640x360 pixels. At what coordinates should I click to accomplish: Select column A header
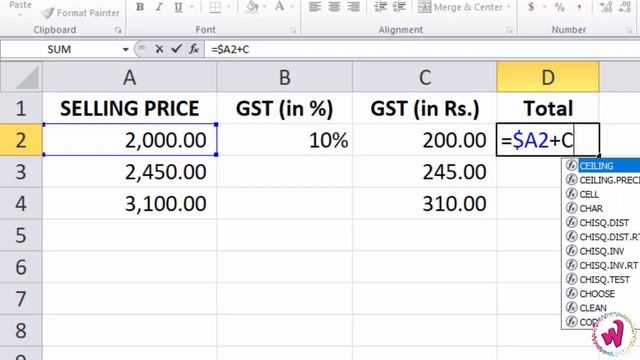click(130, 77)
